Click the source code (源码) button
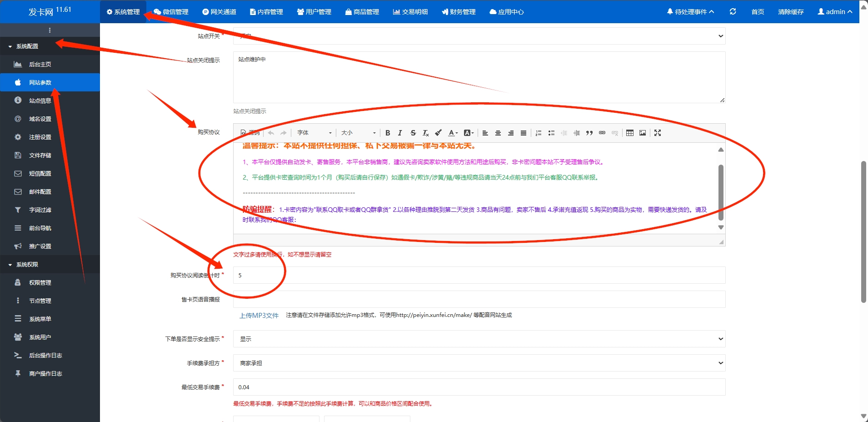This screenshot has width=868, height=422. (250, 133)
